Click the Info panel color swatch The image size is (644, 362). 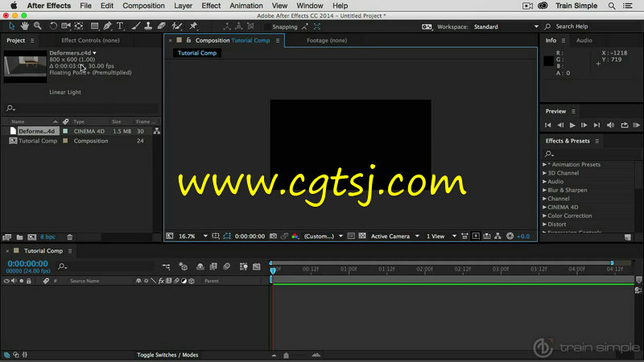pyautogui.click(x=548, y=61)
